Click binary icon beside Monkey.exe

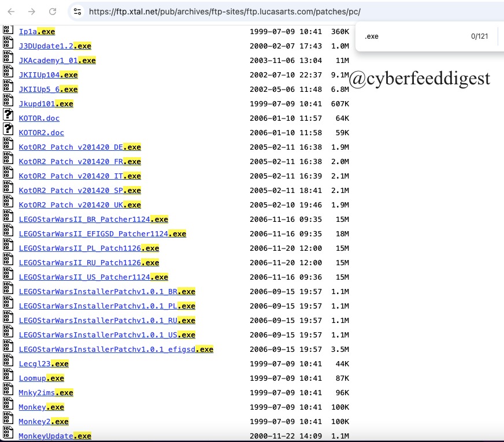pyautogui.click(x=8, y=403)
